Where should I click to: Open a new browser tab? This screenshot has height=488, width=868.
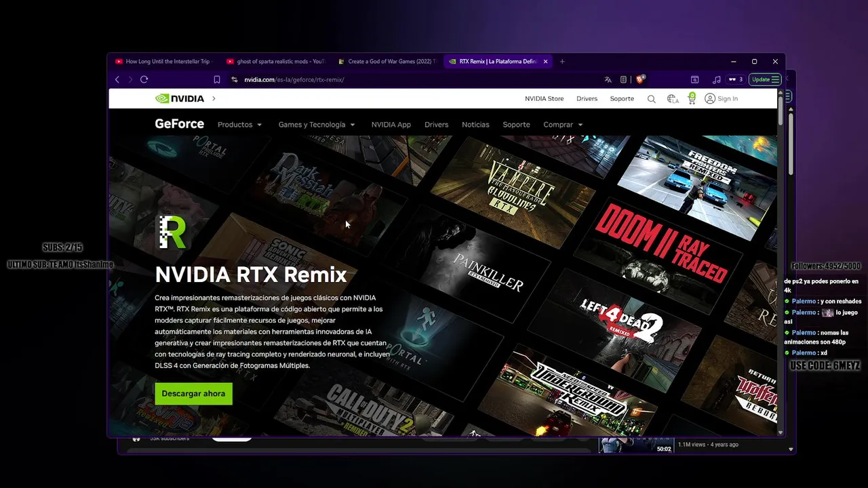coord(562,61)
